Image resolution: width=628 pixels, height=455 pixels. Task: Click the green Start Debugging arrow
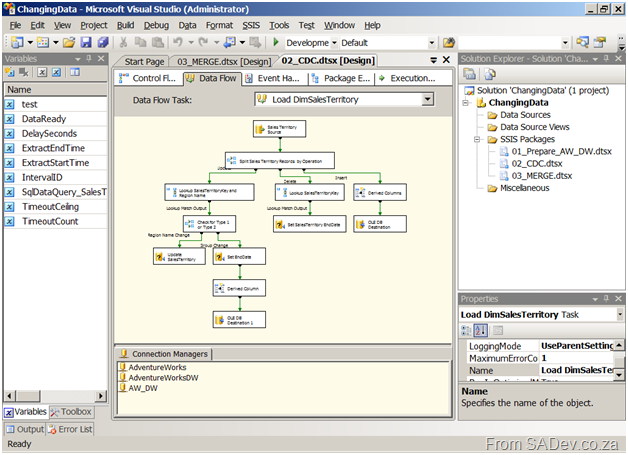click(x=276, y=42)
